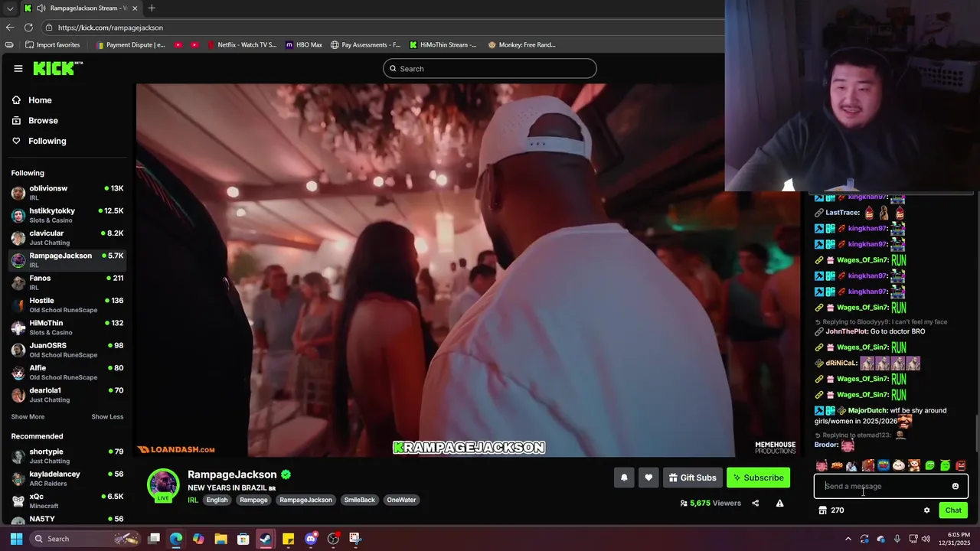Open dearlola1 channel in sidebar
Image resolution: width=980 pixels, height=551 pixels.
click(67, 395)
